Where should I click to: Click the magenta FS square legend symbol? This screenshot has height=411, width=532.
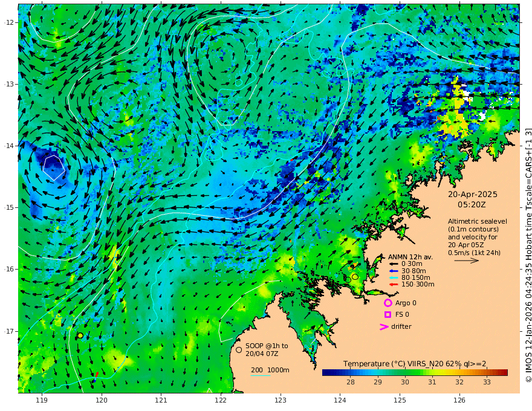coord(388,315)
